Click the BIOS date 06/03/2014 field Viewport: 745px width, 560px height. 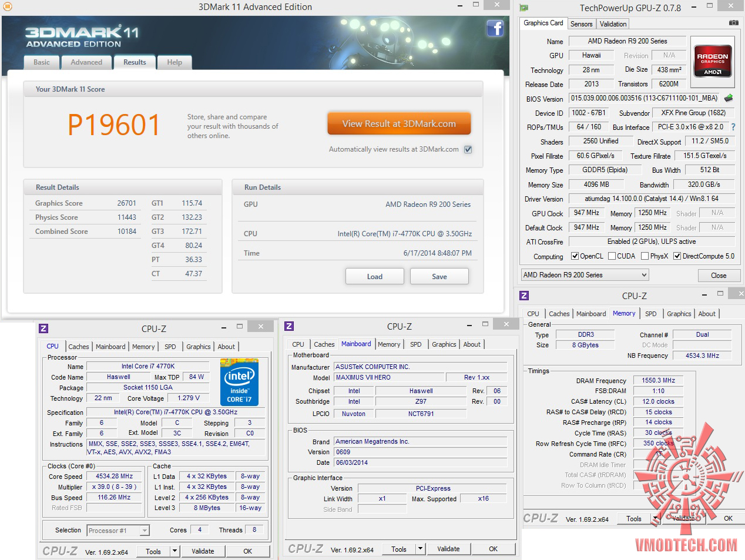point(420,462)
